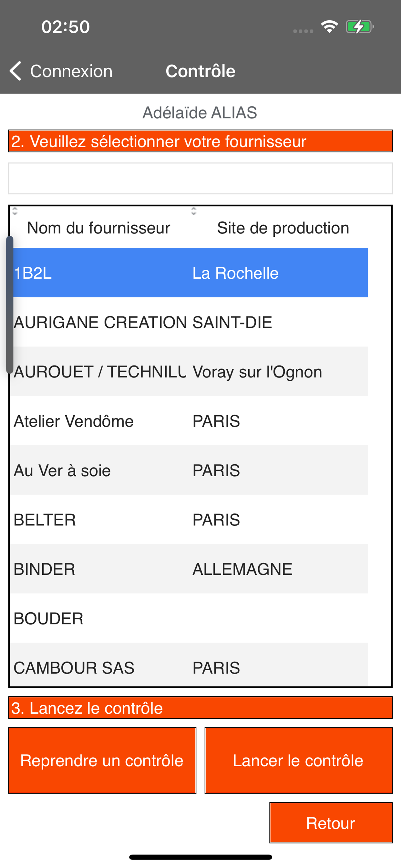The image size is (401, 868).
Task: Choose the CAMBOUR SAS supplier row
Action: [x=189, y=664]
